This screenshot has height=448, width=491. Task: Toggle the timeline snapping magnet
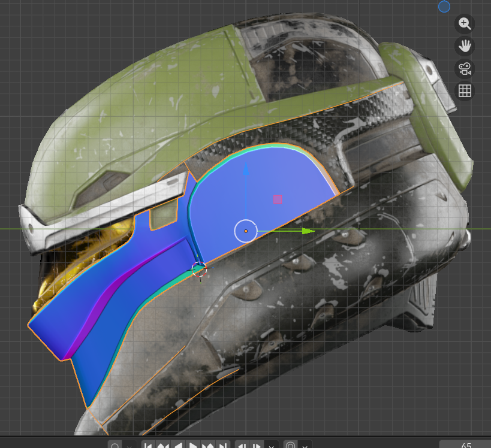tap(291, 445)
